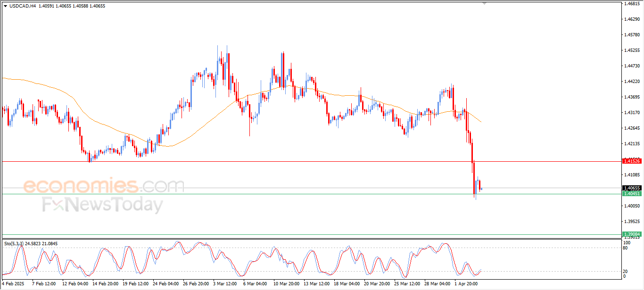Image resolution: width=644 pixels, height=290 pixels.
Task: Click the 26 Feb 20:00 time label
Action: pos(196,284)
